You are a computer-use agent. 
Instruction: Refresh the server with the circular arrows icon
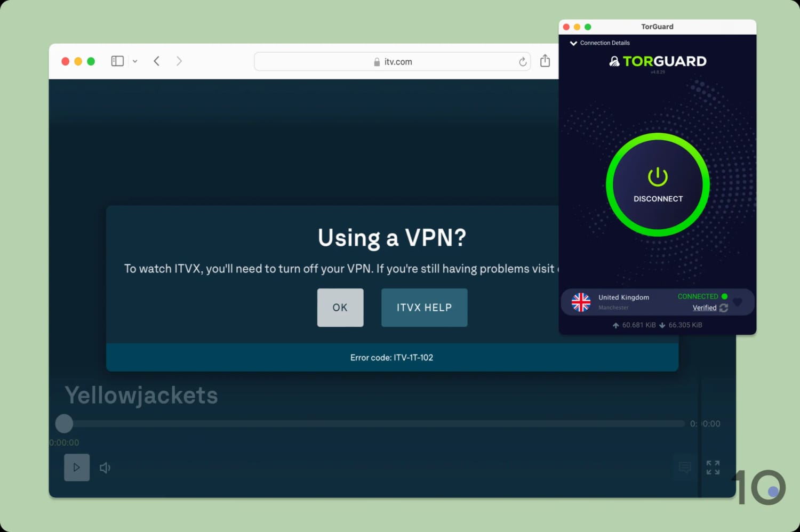tap(724, 308)
